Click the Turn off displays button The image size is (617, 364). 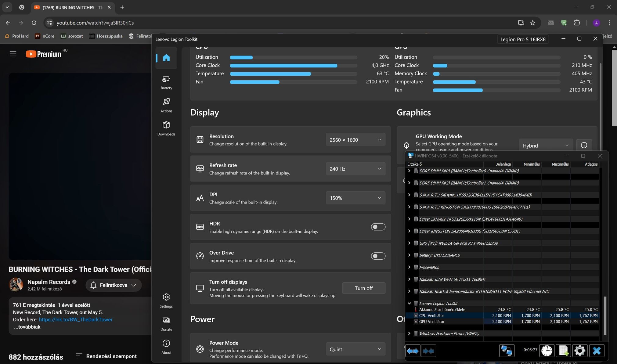coord(364,288)
